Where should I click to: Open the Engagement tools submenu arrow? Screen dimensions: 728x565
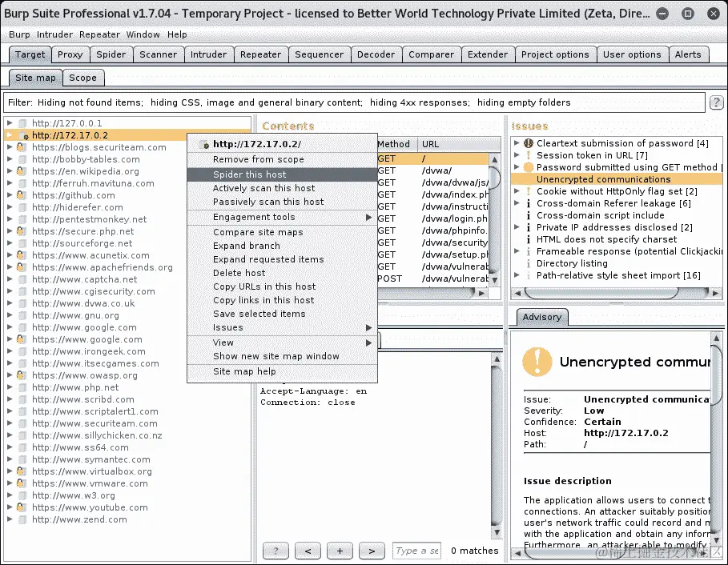[x=368, y=217]
